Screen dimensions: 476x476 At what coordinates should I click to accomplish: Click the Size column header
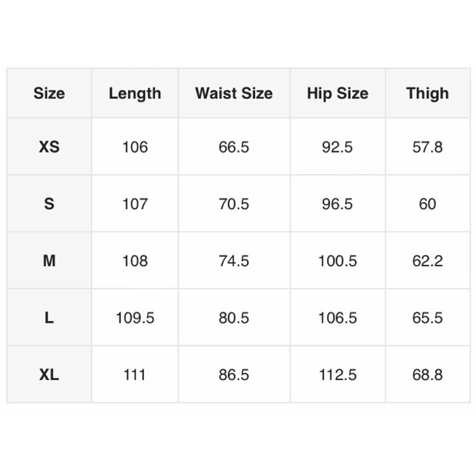point(49,94)
